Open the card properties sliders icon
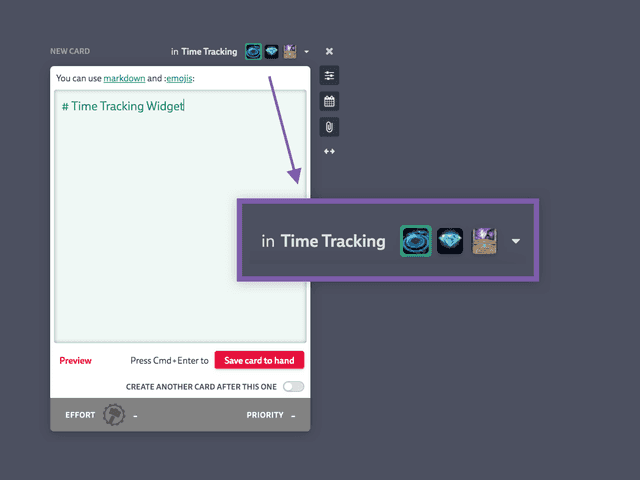640x480 pixels. pyautogui.click(x=329, y=76)
